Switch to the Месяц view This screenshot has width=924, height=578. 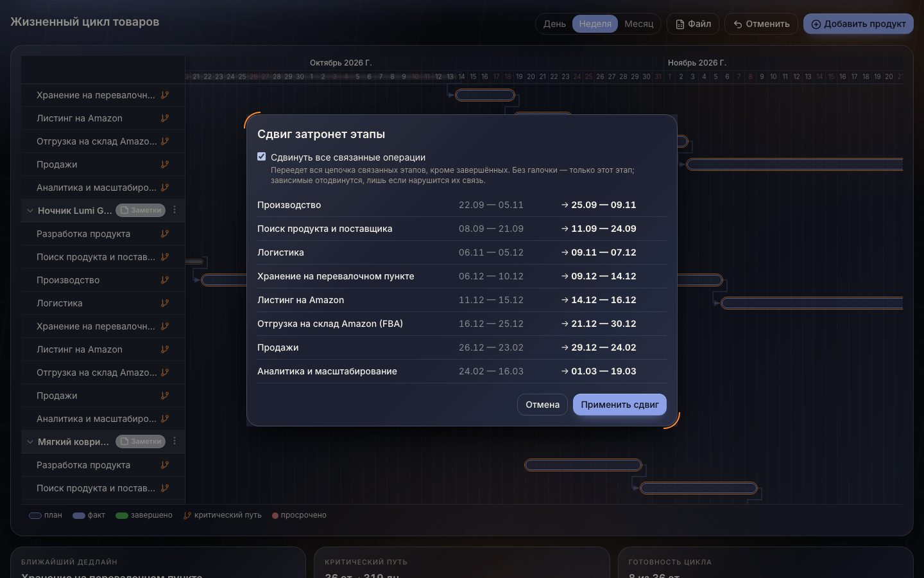(638, 24)
